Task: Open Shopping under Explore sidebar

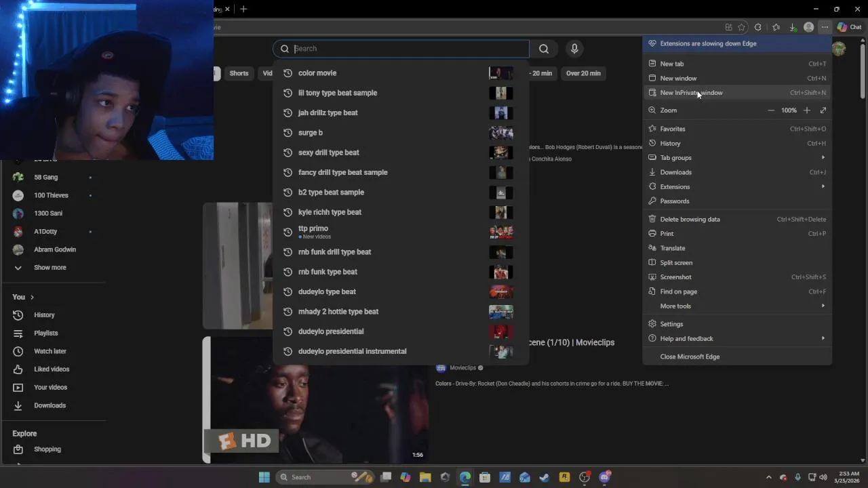Action: tap(53, 449)
